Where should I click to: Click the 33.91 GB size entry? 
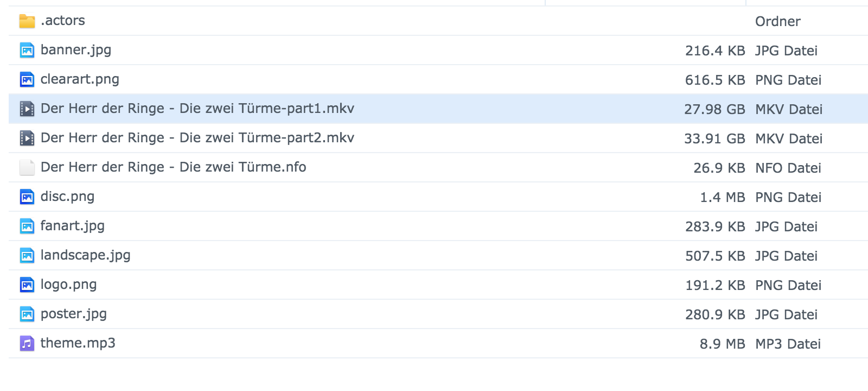coord(714,139)
